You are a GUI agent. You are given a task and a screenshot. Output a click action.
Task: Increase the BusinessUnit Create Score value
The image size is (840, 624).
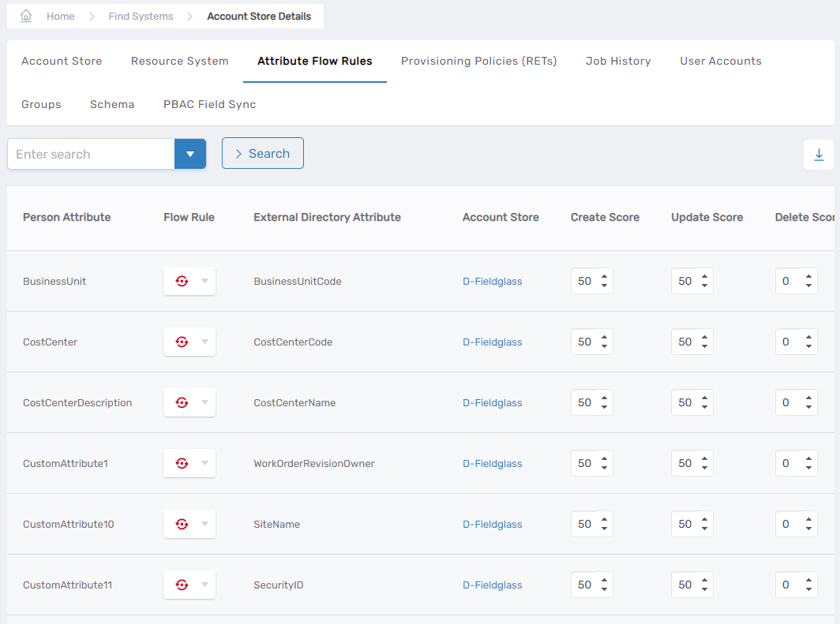pos(604,276)
